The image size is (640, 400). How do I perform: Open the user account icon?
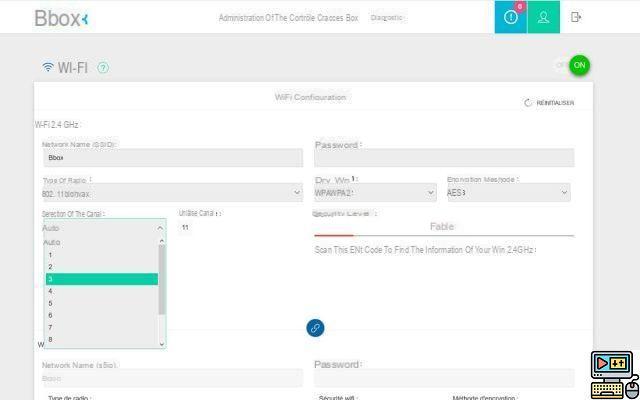point(543,17)
